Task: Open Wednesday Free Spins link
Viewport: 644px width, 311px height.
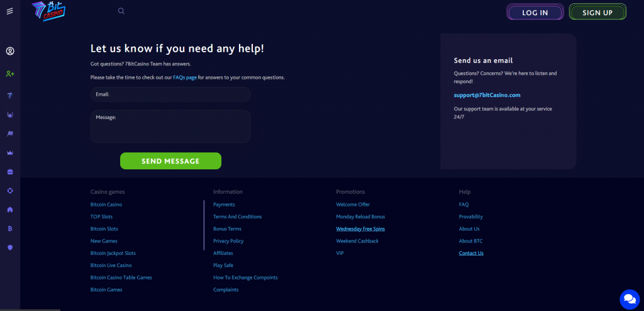Action: [x=360, y=229]
